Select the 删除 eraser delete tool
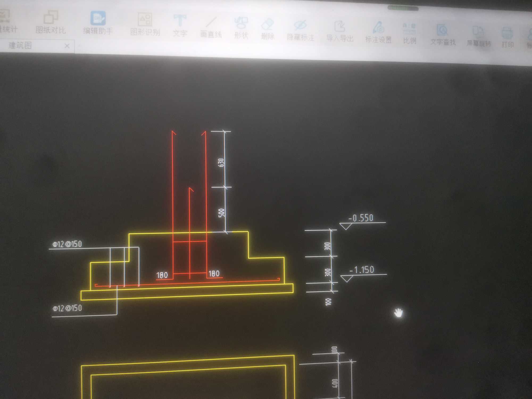Screen dimensions: 532x399 (x=268, y=29)
